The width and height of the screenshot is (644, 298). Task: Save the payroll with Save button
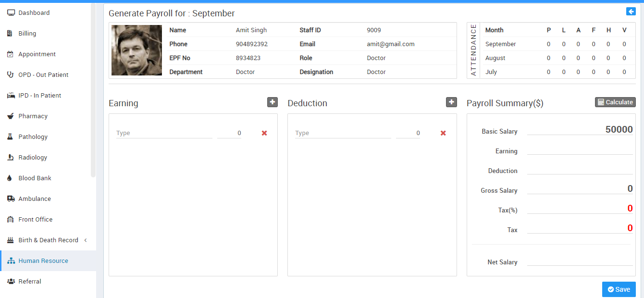(x=619, y=289)
